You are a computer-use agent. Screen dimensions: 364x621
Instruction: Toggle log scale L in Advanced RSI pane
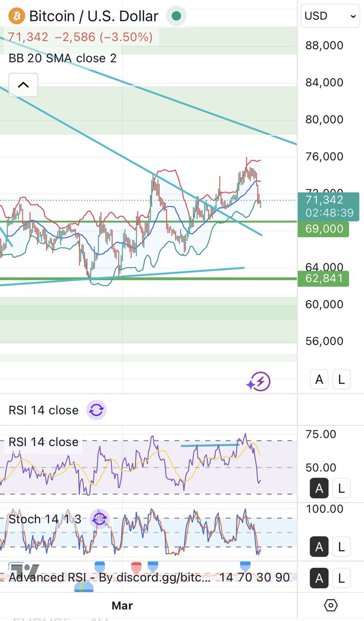tap(341, 577)
